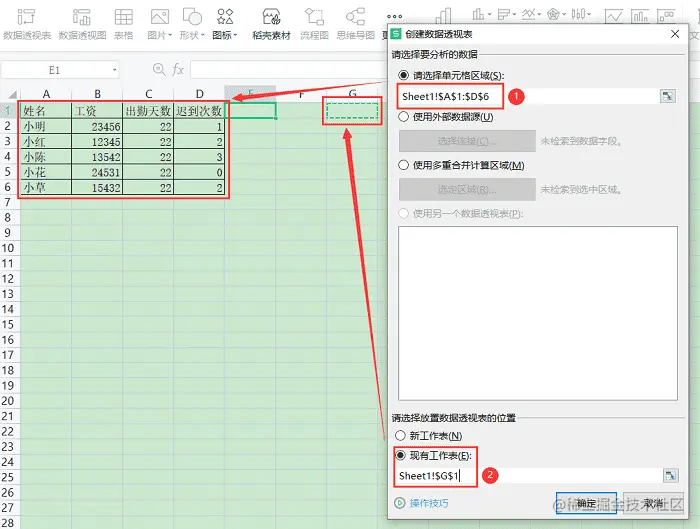700x529 pixels.
Task: Click the Sheet1!$G$1 location input
Action: [528, 475]
